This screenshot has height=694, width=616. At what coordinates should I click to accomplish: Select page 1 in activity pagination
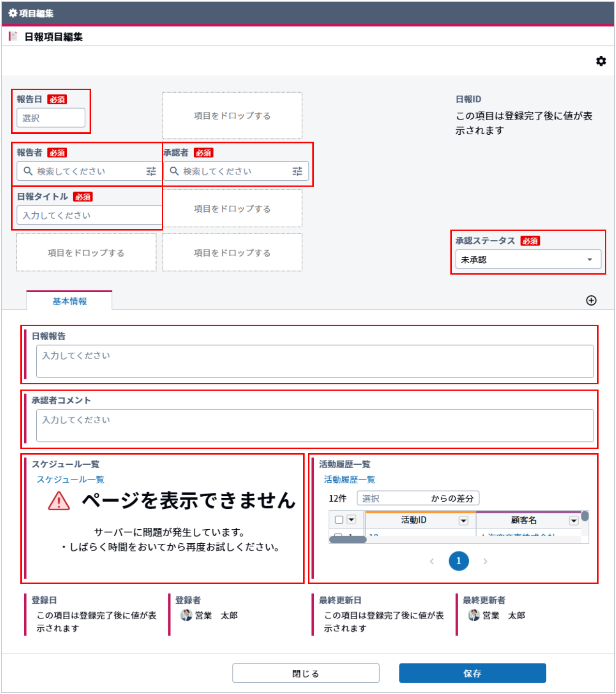[x=459, y=561]
